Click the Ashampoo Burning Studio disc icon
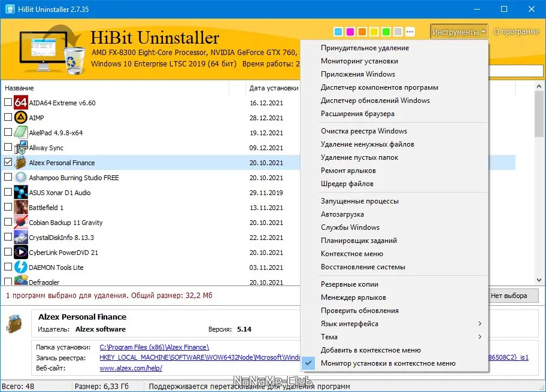The image size is (546, 392). click(x=20, y=177)
